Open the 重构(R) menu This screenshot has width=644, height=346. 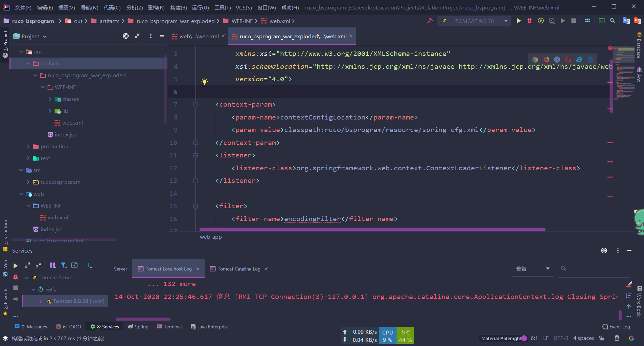(156, 7)
